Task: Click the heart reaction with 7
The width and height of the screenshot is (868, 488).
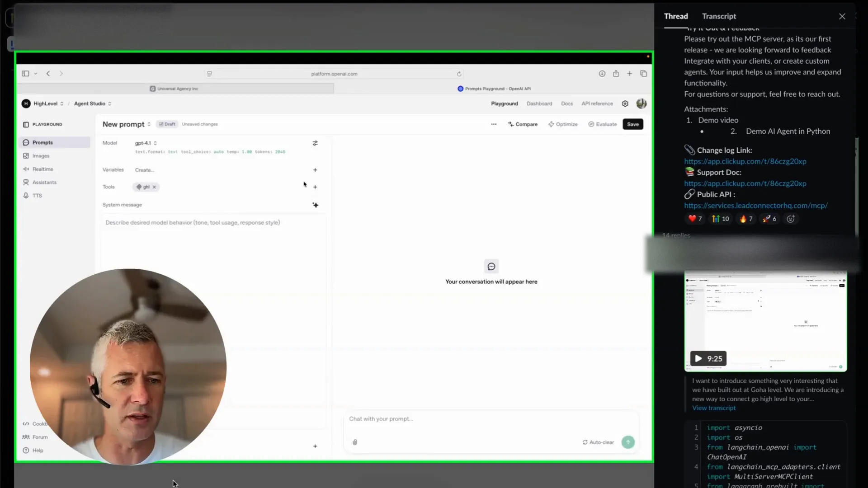Action: pyautogui.click(x=695, y=219)
